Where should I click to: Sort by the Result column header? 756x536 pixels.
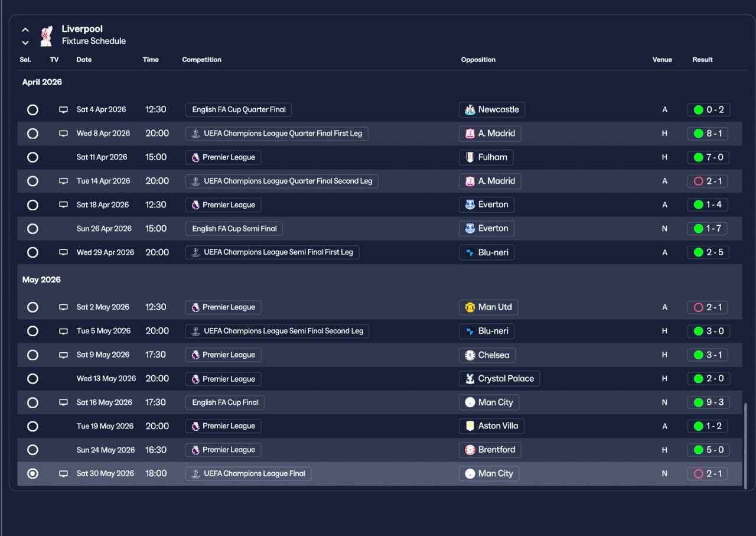pyautogui.click(x=702, y=60)
